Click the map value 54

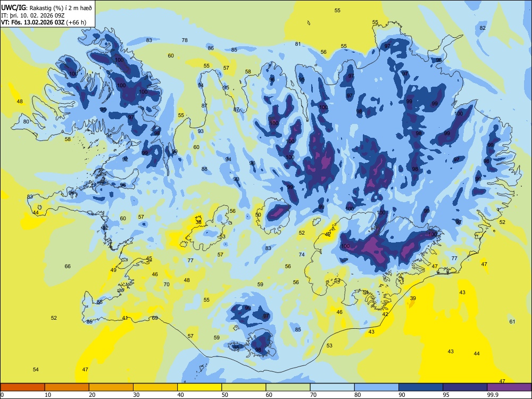36,370
